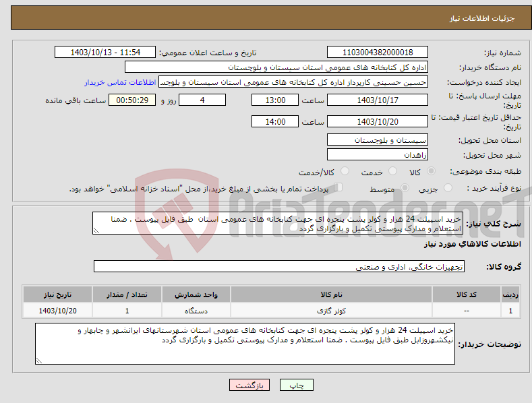Click the quantity cell in the کولر گازی row
This screenshot has height=403, width=532.
tap(127, 311)
